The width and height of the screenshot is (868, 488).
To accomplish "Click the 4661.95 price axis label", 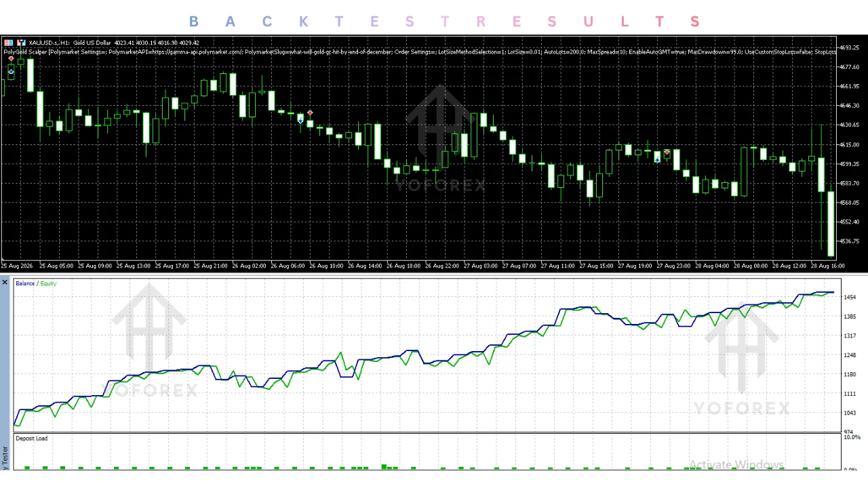I will pyautogui.click(x=850, y=86).
